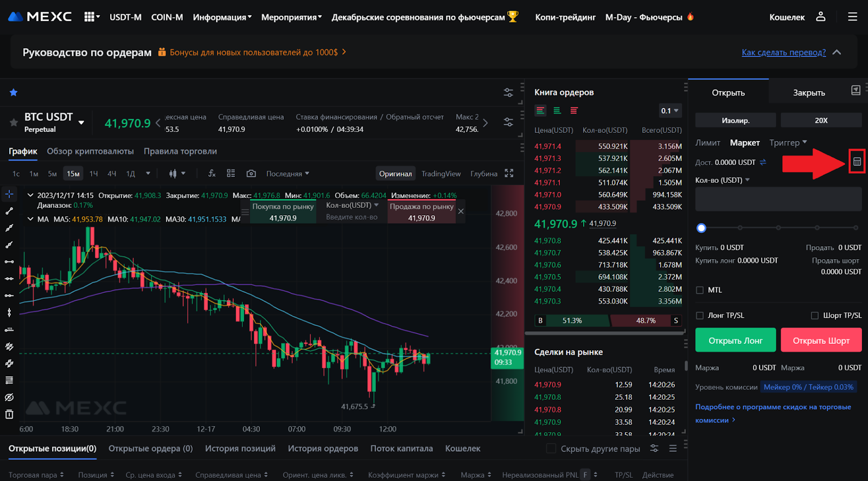This screenshot has width=868, height=481.
Task: Expand the chart to fullscreen
Action: [509, 174]
